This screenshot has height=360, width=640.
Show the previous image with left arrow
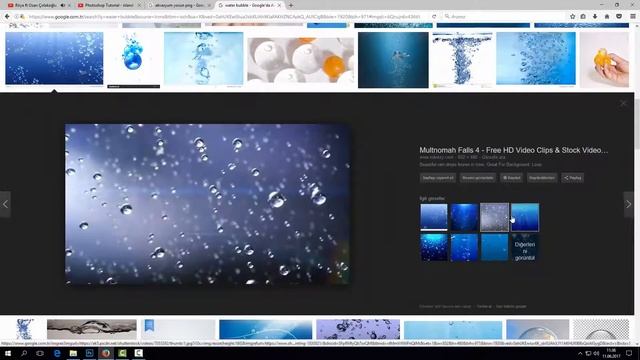(5, 204)
